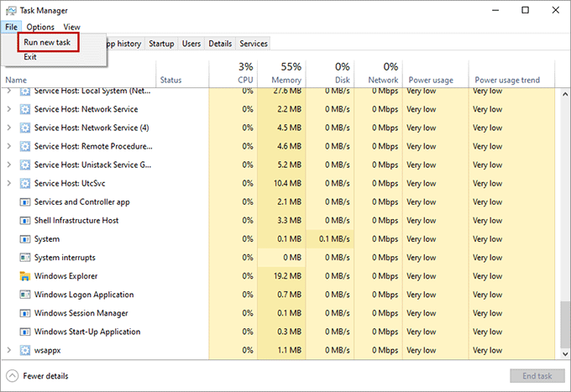Click the wsappx gear icon
The width and height of the screenshot is (571, 392).
[x=24, y=350]
